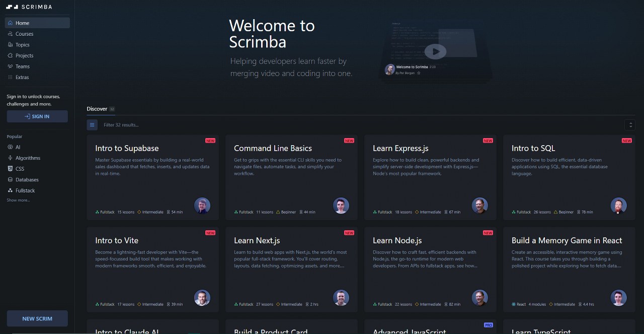Click Learn Next.js instructor avatar
The image size is (644, 334).
(341, 297)
